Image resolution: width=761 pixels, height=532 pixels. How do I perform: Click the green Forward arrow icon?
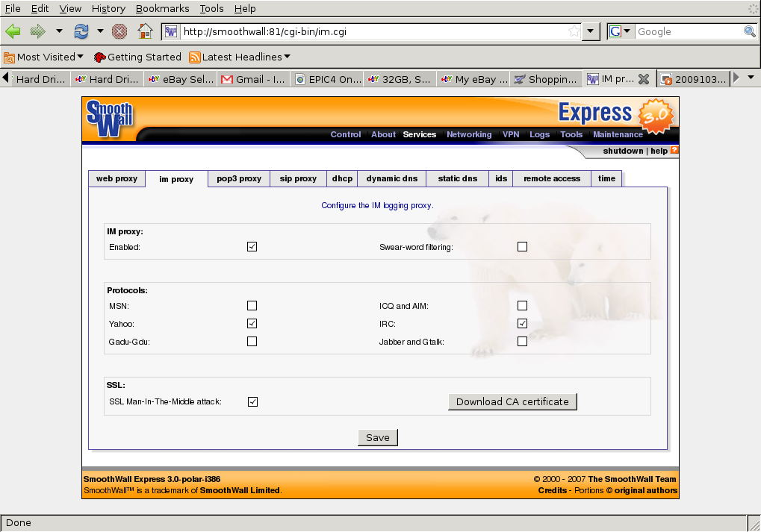coord(37,31)
